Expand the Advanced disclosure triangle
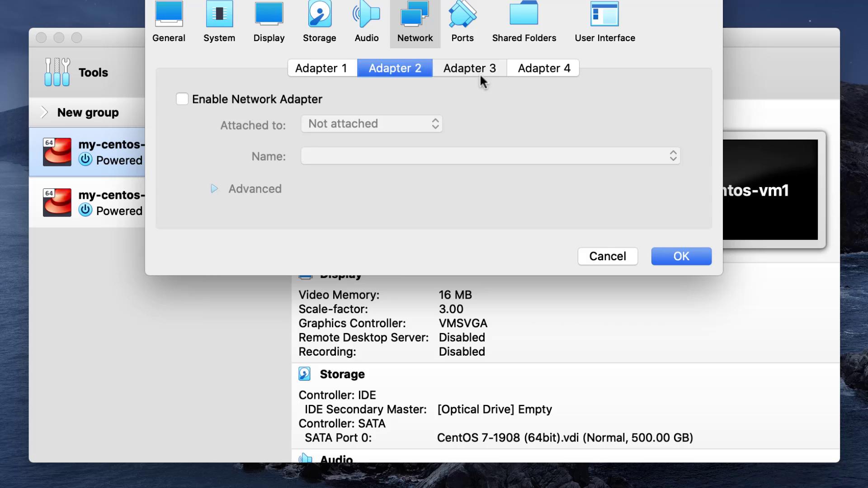 coord(214,189)
